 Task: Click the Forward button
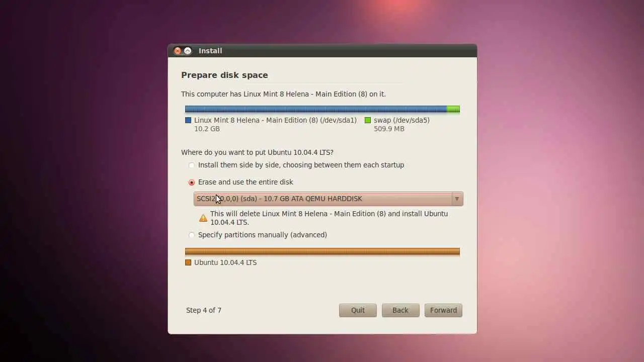[x=443, y=310]
